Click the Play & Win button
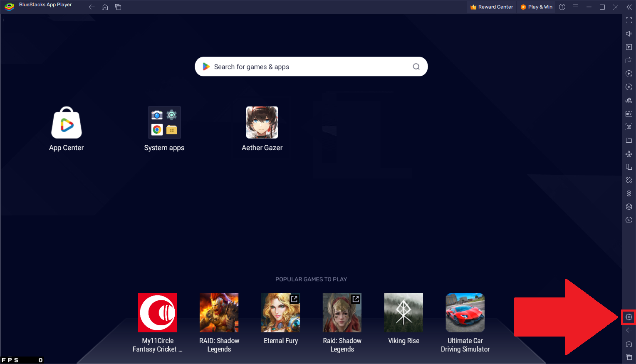The width and height of the screenshot is (636, 364). point(536,7)
